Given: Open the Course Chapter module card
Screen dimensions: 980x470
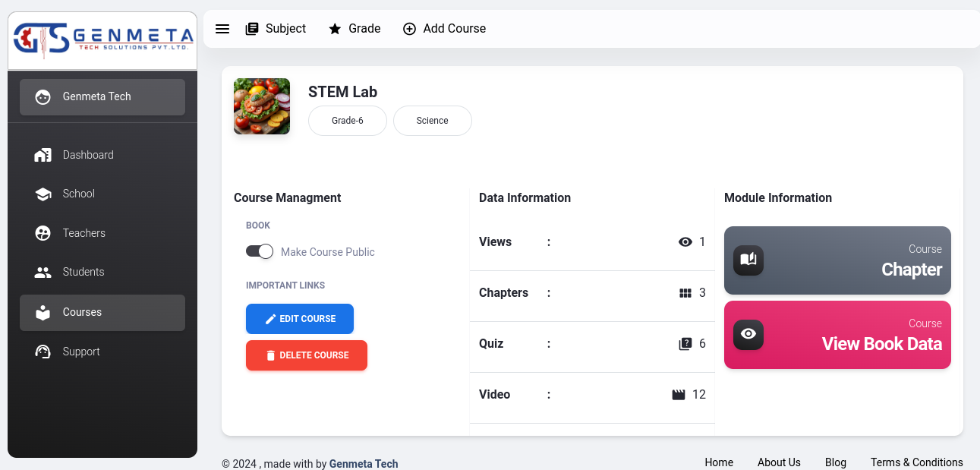Looking at the screenshot, I should [x=837, y=260].
